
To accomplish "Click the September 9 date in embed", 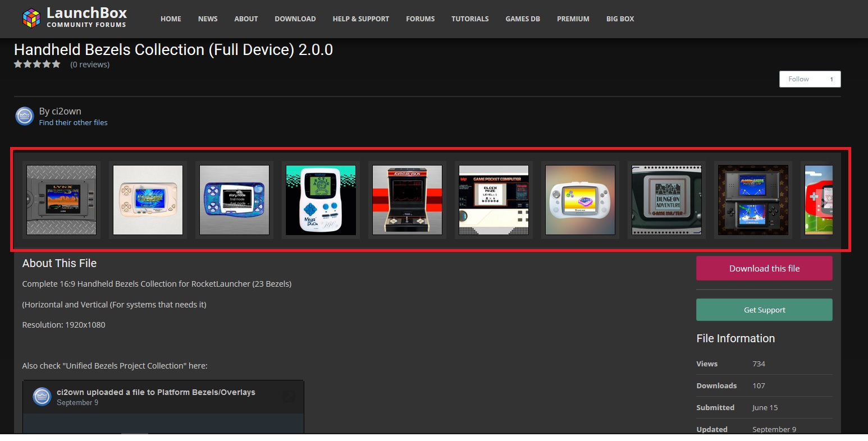I will [x=77, y=403].
